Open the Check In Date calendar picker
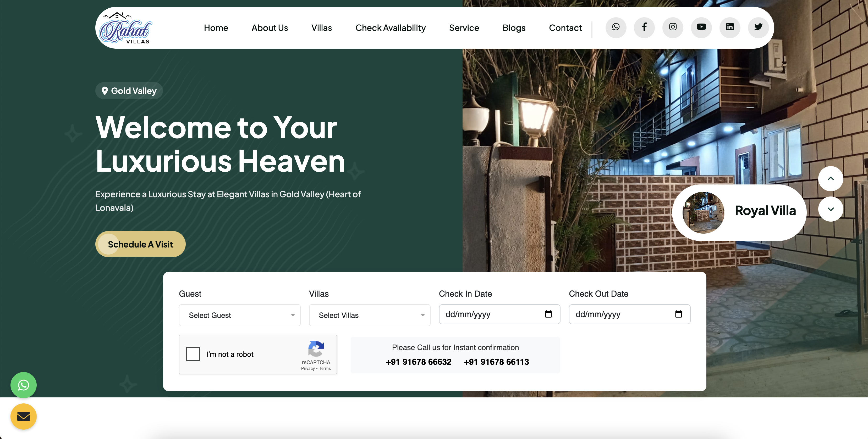 pyautogui.click(x=548, y=314)
